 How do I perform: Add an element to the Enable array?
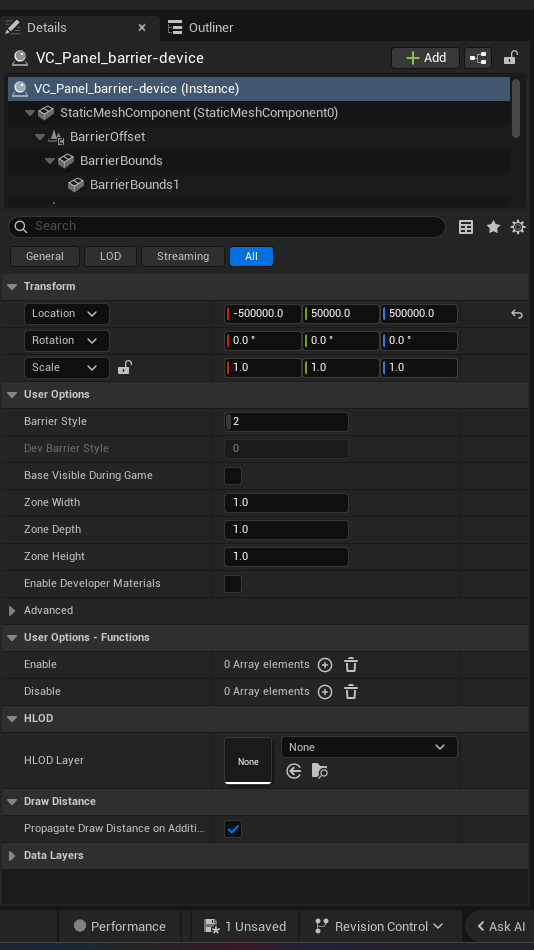tap(325, 665)
